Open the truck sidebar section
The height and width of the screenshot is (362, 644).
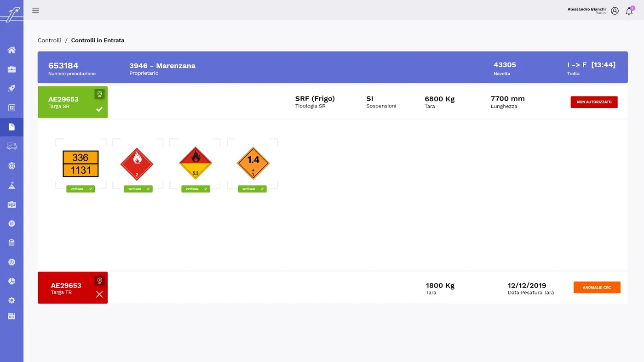pyautogui.click(x=11, y=147)
